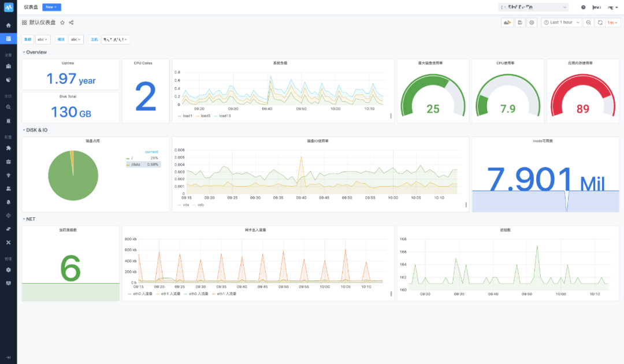624x364 pixels.
Task: Click the Uptime panel title
Action: pyautogui.click(x=68, y=63)
